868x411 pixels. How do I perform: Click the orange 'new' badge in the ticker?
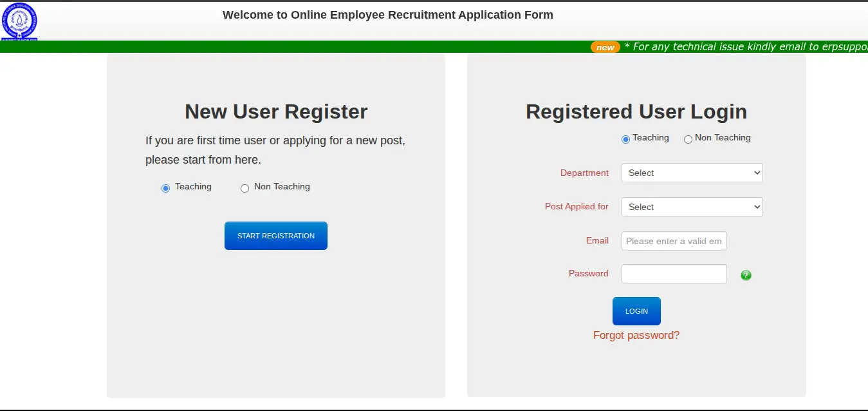(x=605, y=47)
